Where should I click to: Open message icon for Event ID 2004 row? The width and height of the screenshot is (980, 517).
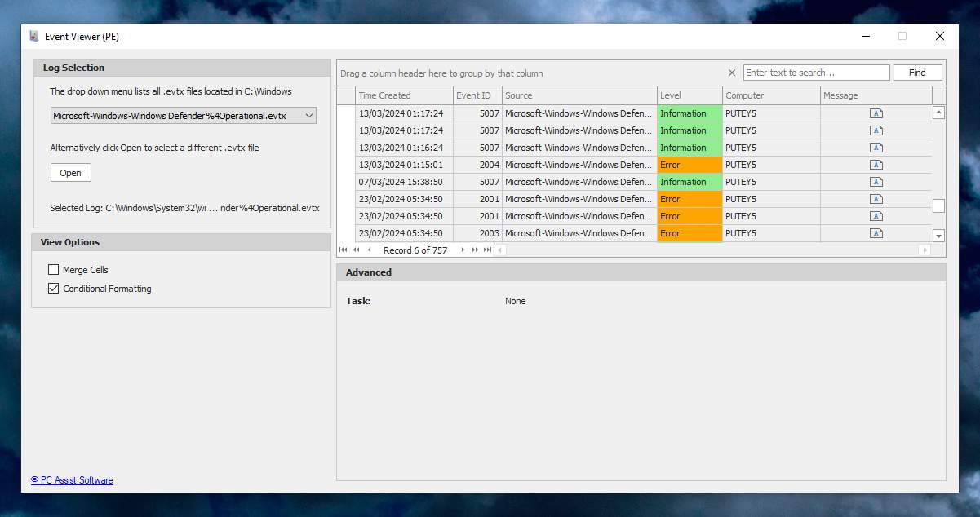click(x=876, y=165)
